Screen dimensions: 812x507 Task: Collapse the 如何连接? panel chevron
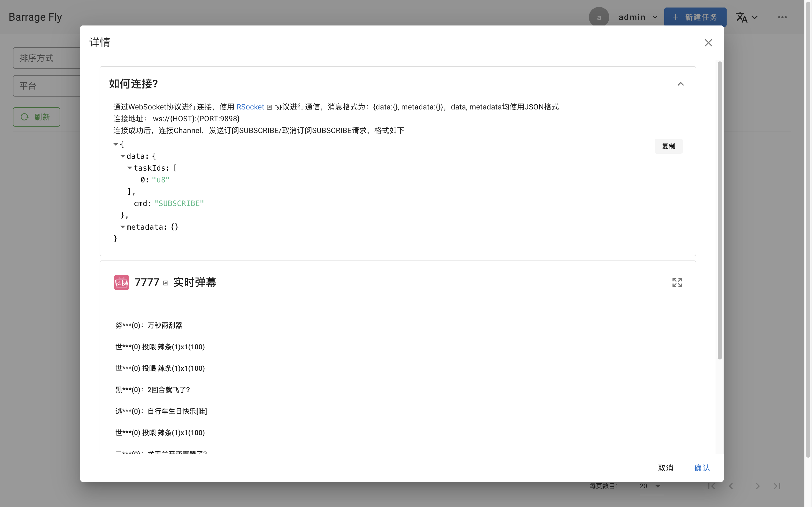(680, 84)
